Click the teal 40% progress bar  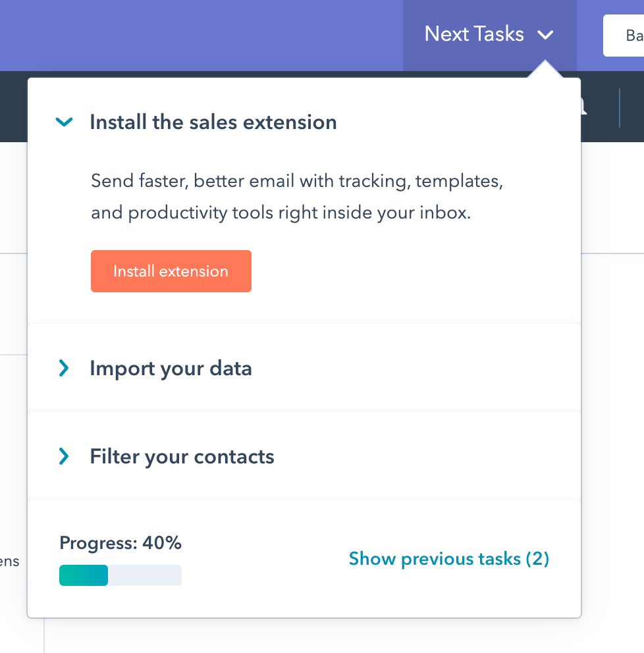coord(83,575)
